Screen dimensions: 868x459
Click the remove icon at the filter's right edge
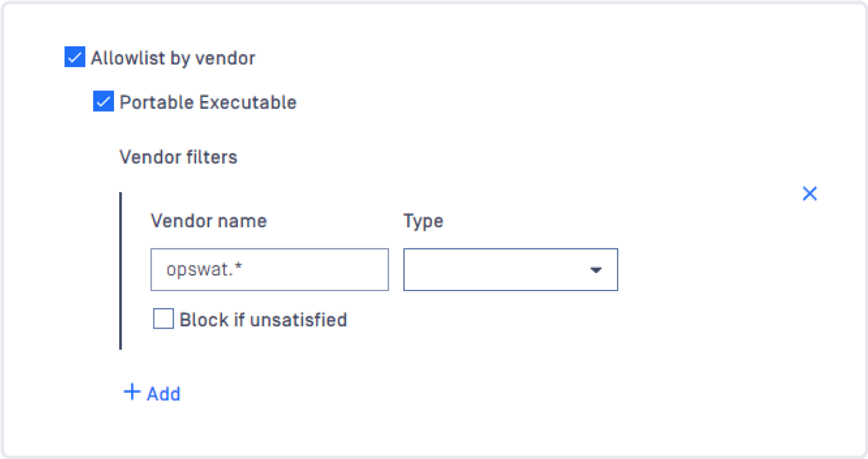click(x=810, y=193)
